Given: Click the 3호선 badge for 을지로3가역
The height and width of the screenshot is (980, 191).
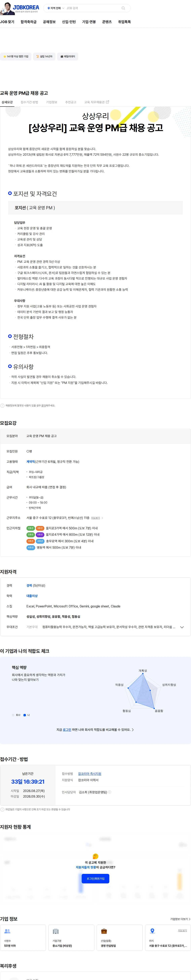Looking at the screenshot, I should click(40, 528).
